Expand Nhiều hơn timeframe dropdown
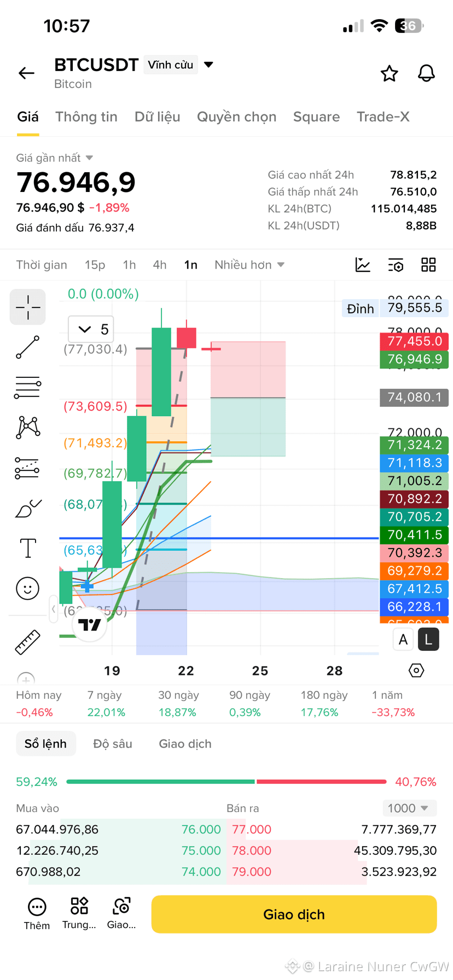Screen dimensions: 453x980 (x=249, y=265)
